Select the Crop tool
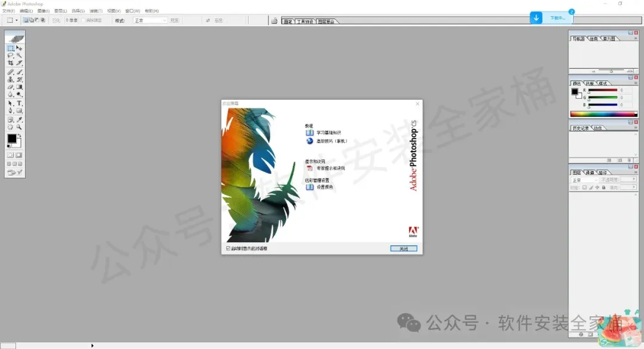644x349 pixels. point(11,63)
